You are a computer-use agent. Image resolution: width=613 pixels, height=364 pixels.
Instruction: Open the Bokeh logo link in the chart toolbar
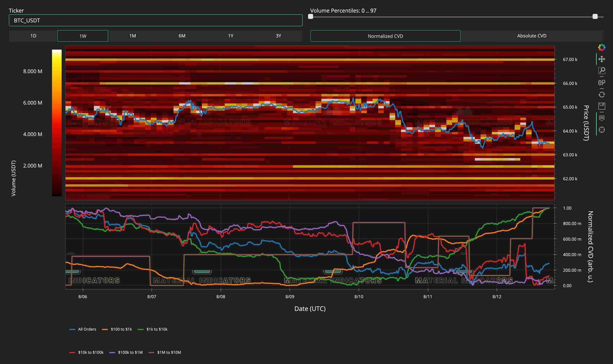click(602, 47)
